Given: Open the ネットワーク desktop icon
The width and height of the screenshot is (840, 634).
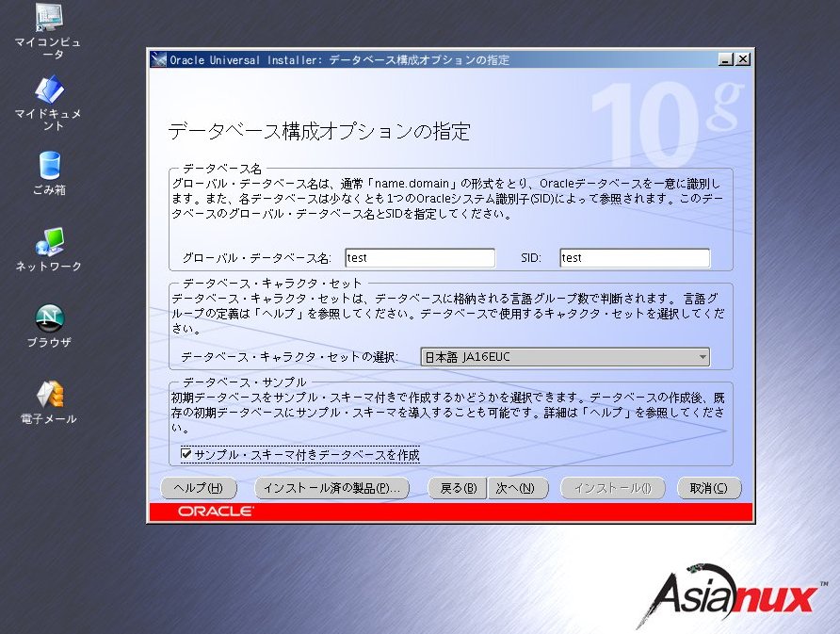Looking at the screenshot, I should tap(49, 250).
